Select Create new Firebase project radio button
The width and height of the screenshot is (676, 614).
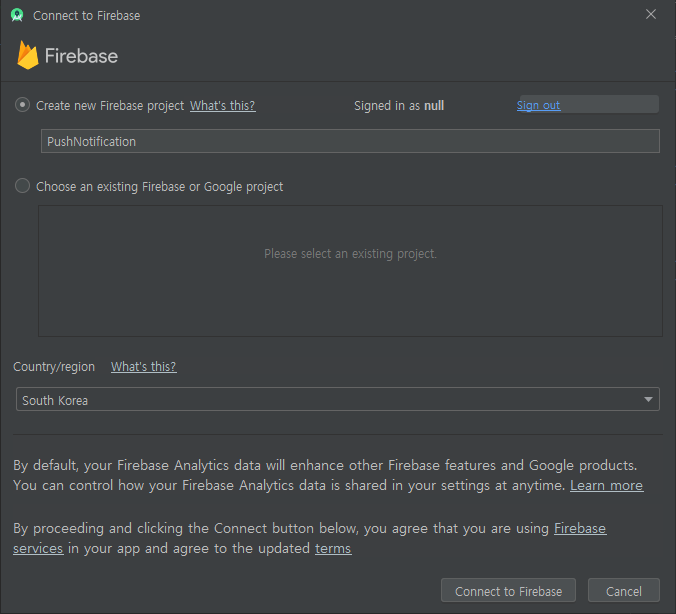click(x=22, y=105)
